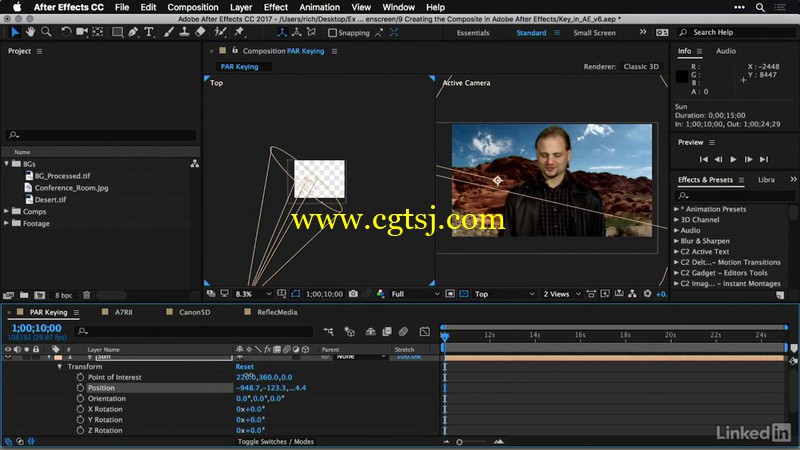
Task: Select the Pan Behind anchor point tool
Action: (x=97, y=32)
